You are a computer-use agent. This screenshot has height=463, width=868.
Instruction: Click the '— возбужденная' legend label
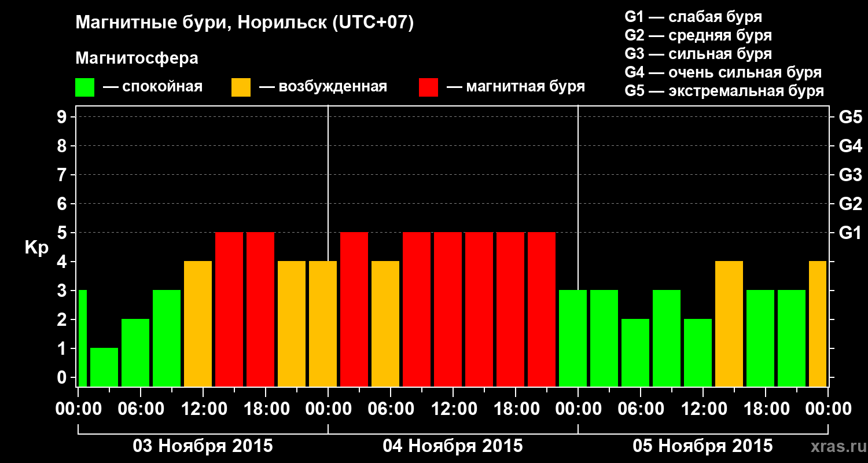click(323, 87)
